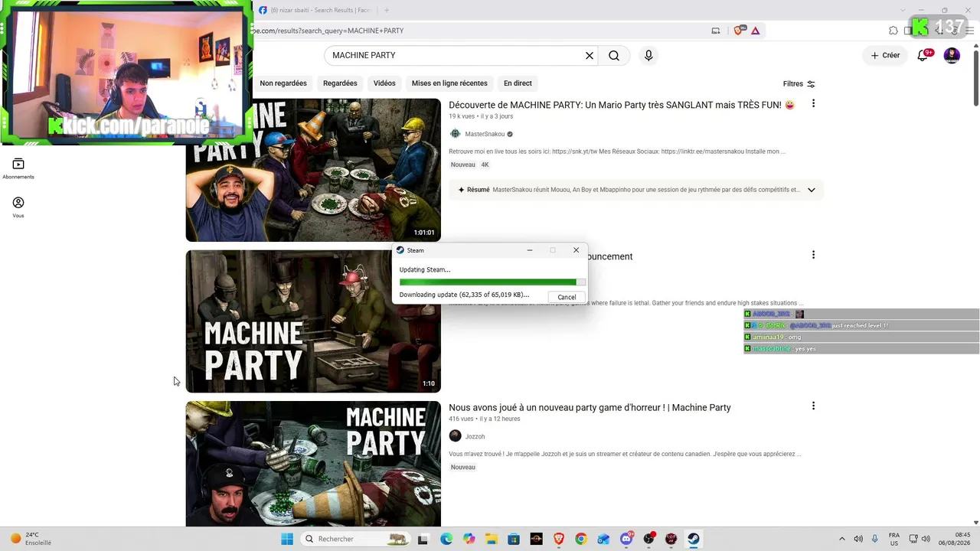Open more options for the 1:10 announcement video

(x=813, y=255)
